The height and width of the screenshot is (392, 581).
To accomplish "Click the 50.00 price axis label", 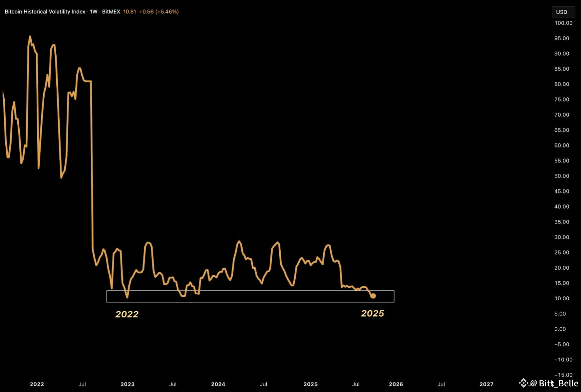I will click(562, 176).
